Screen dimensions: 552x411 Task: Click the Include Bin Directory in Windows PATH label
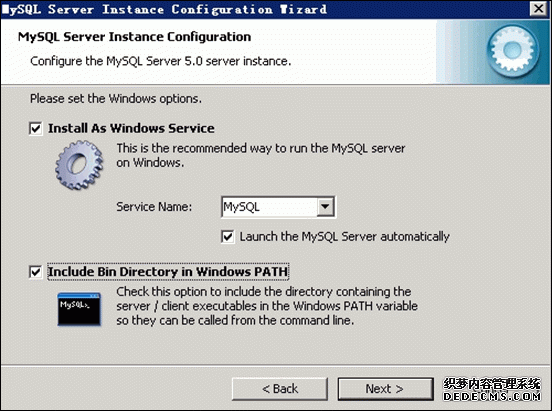[168, 272]
